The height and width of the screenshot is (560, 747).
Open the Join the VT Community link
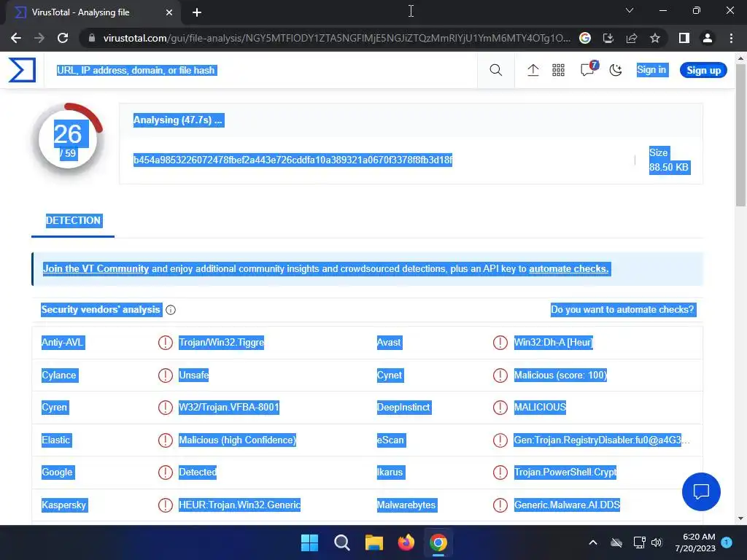pos(96,268)
